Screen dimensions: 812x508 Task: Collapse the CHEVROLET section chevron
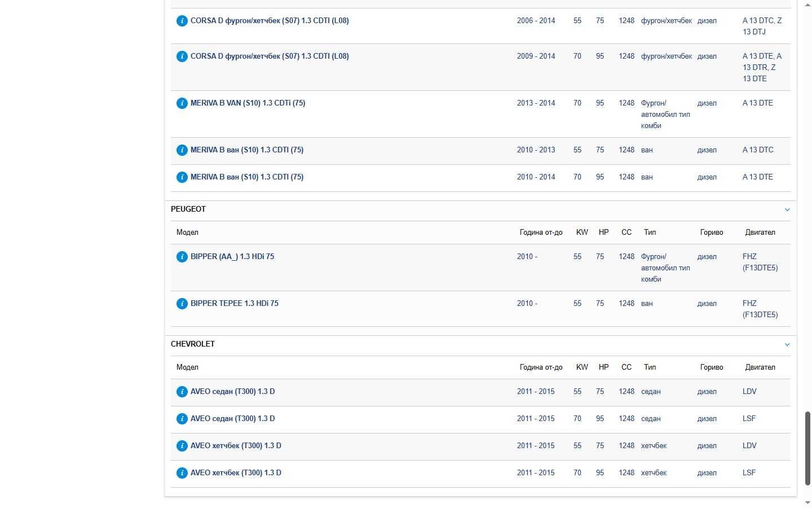click(x=787, y=344)
